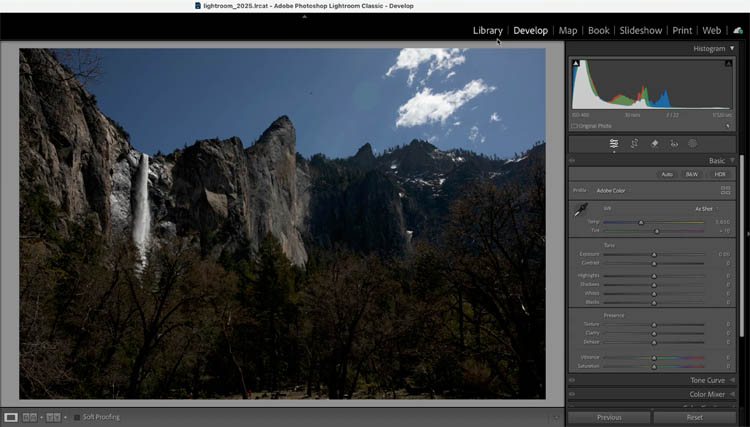Image resolution: width=750 pixels, height=427 pixels.
Task: Pick the White Balance eyedropper
Action: pyautogui.click(x=580, y=211)
